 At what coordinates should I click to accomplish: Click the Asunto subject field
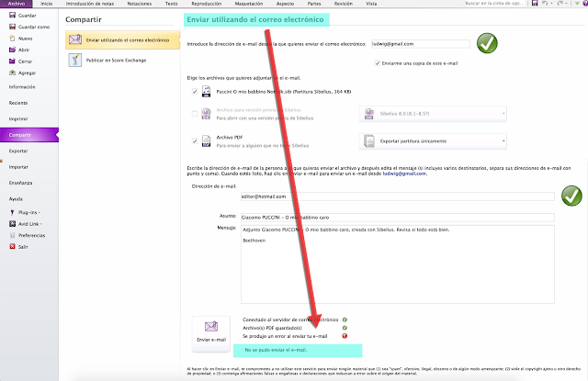click(x=398, y=218)
